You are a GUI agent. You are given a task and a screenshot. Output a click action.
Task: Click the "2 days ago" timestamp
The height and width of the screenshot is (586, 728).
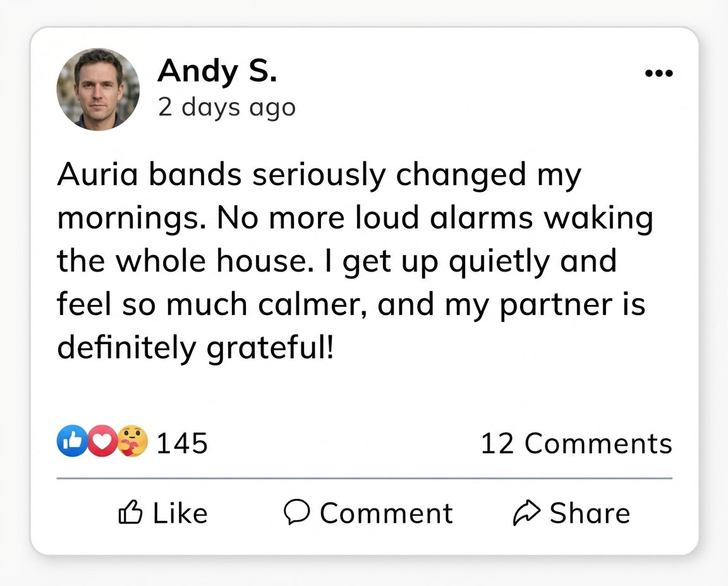tap(226, 107)
